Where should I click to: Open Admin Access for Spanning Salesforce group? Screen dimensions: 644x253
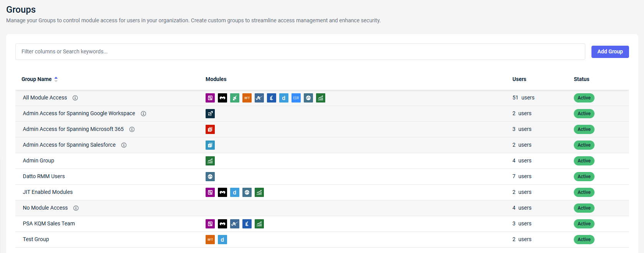[x=69, y=145]
